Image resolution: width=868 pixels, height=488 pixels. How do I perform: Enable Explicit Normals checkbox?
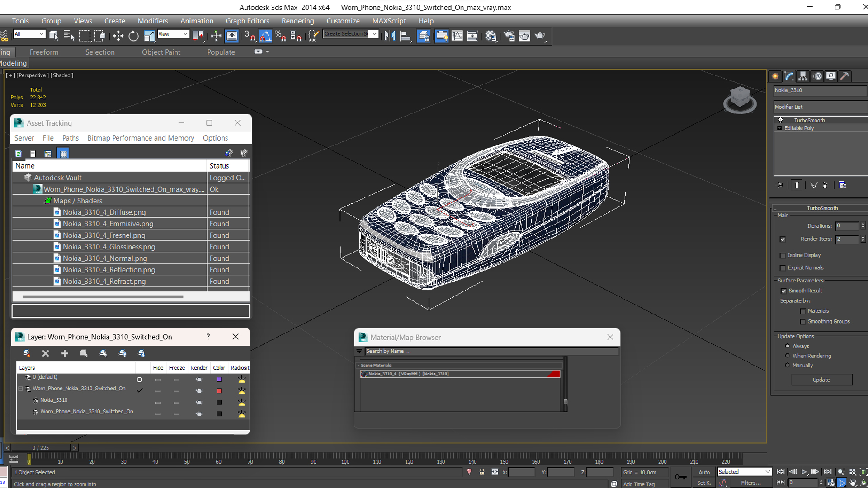783,268
